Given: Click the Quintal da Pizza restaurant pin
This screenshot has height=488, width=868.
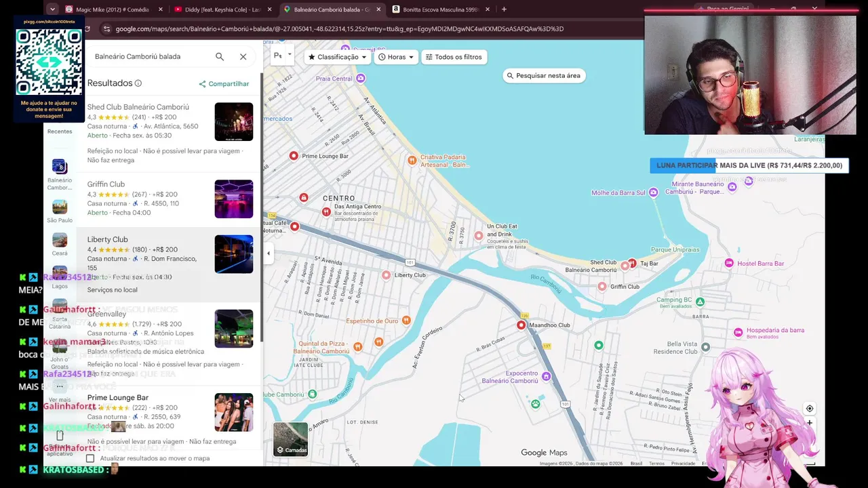Looking at the screenshot, I should pos(358,347).
